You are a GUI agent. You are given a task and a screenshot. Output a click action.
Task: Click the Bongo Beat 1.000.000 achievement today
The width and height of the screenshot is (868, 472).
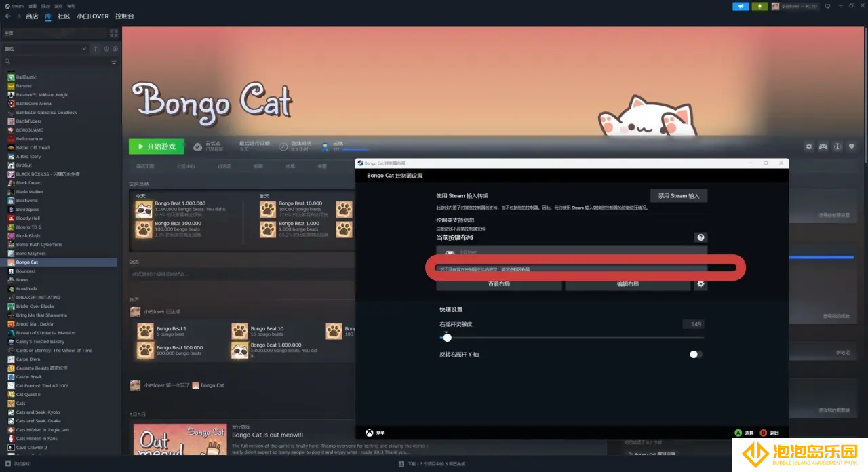(x=180, y=209)
